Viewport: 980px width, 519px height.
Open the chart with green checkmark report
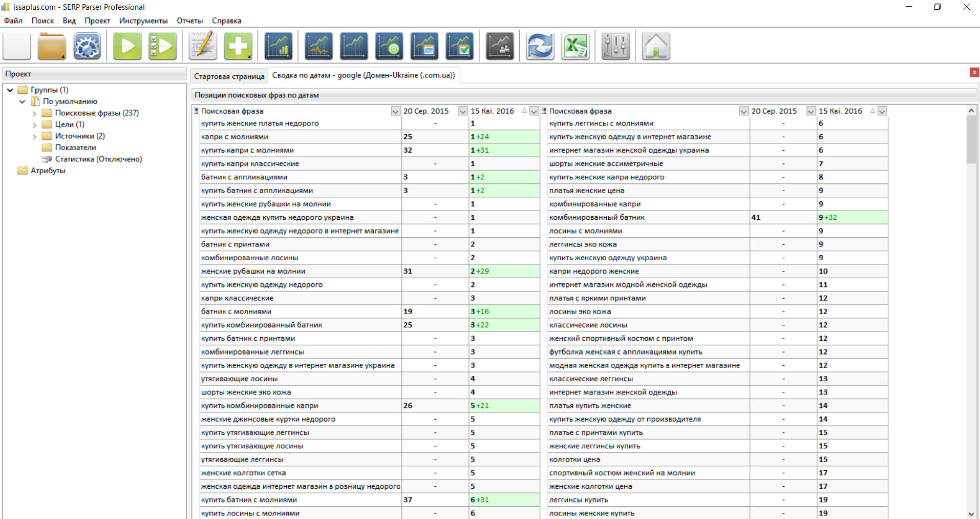460,46
